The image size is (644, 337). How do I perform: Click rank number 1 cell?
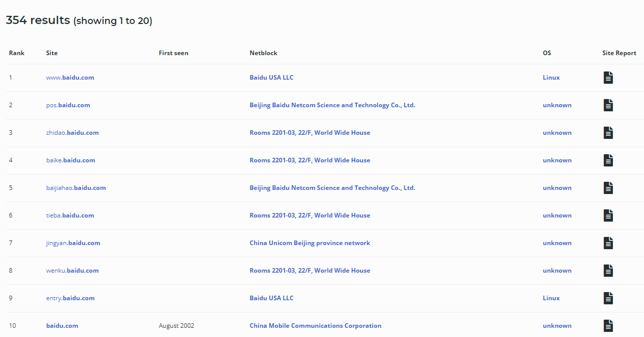tap(11, 78)
